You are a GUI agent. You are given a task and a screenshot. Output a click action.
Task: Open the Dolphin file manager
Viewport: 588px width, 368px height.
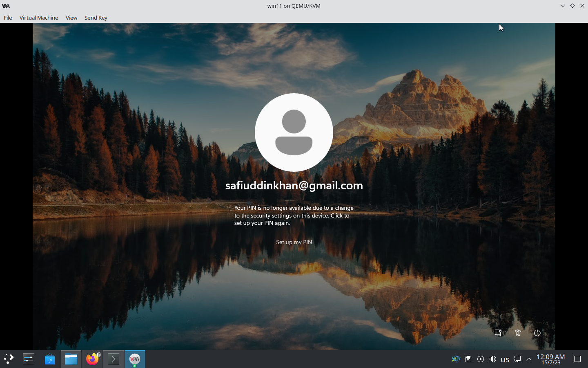[x=71, y=359]
